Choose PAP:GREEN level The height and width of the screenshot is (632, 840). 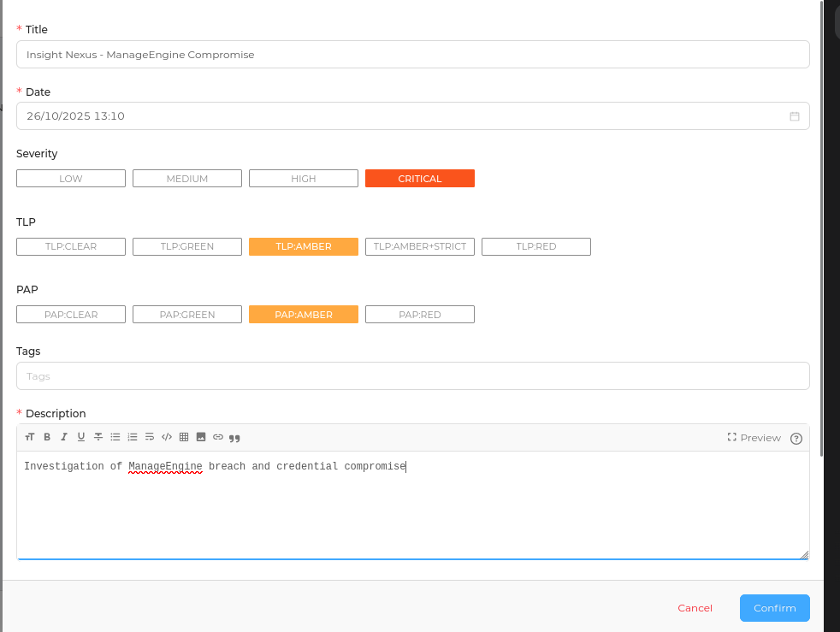coord(186,315)
